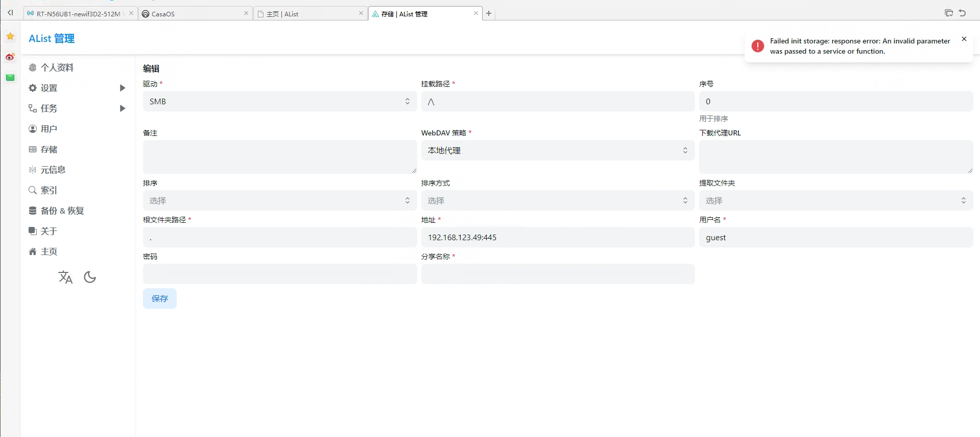Click the 根文件夹路径 root folder input
Viewport: 980px width, 437px height.
280,237
